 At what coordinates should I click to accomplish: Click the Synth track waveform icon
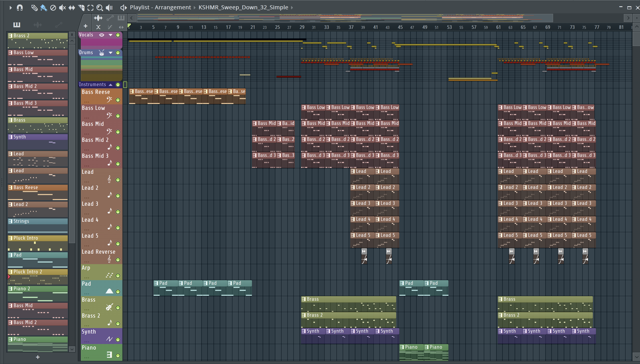(x=109, y=339)
